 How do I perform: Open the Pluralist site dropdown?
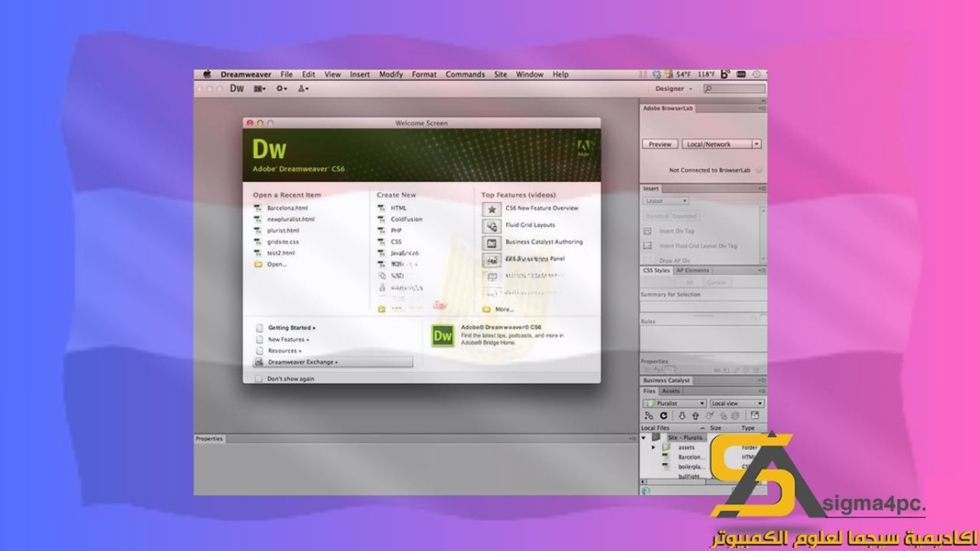(675, 403)
